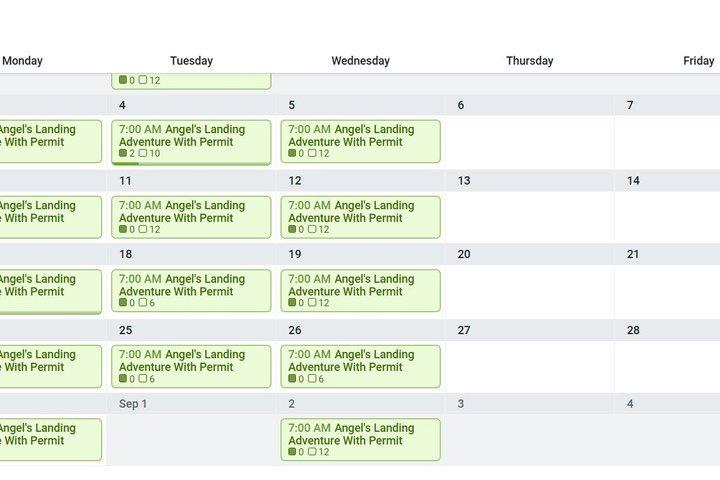This screenshot has width=720, height=480.
Task: Click the open-seats icon on Tuesday 4 event
Action: pyautogui.click(x=143, y=153)
